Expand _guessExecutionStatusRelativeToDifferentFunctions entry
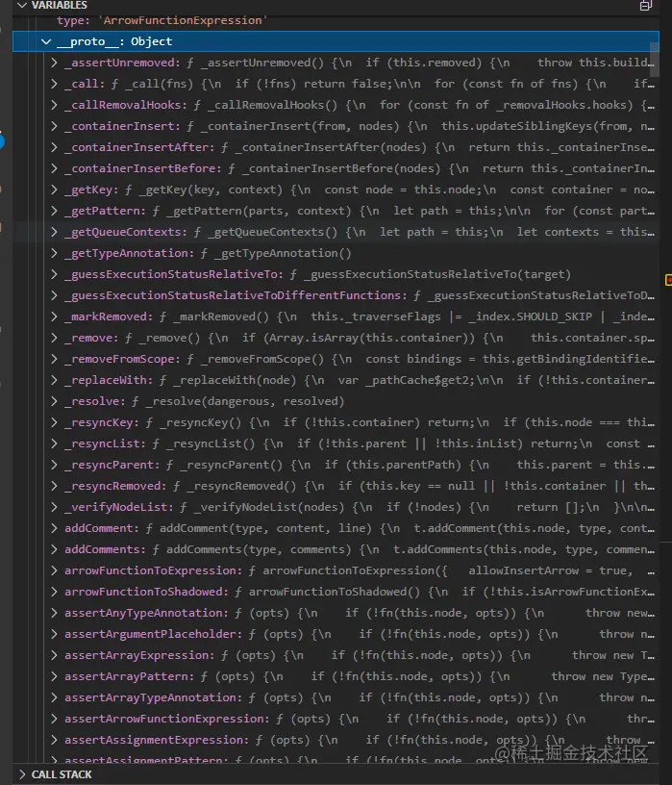 point(54,295)
